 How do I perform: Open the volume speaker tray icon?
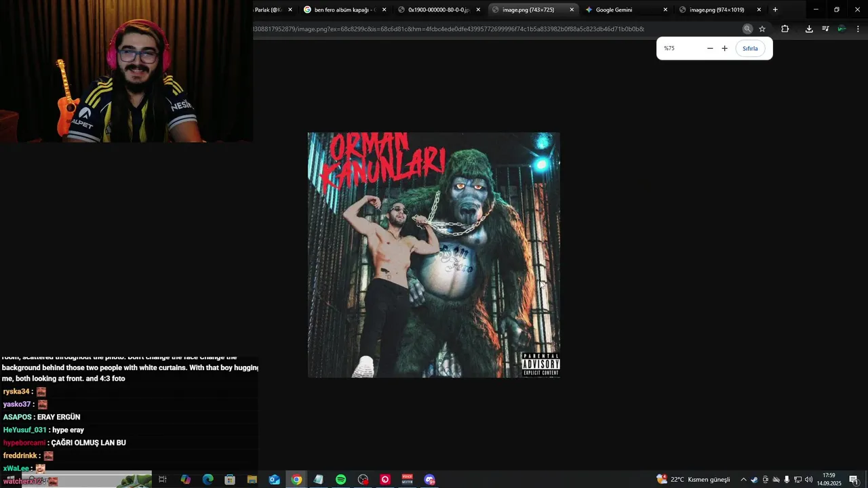coord(808,479)
